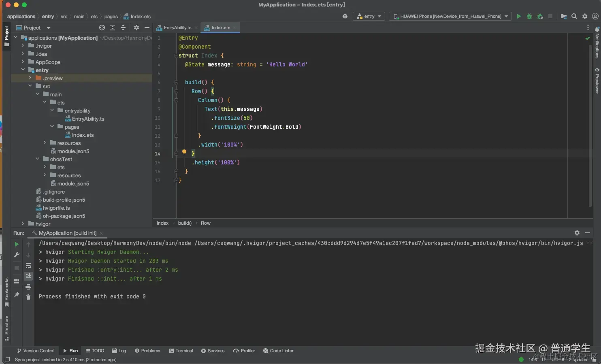Open Search Everywhere magnifier icon
Viewport: 601px width, 364px height.
(x=574, y=16)
